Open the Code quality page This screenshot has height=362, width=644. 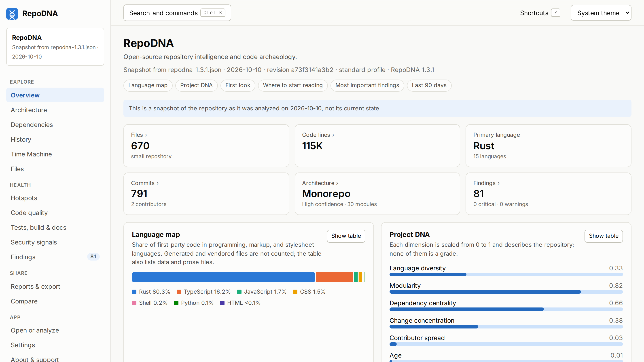pyautogui.click(x=55, y=213)
